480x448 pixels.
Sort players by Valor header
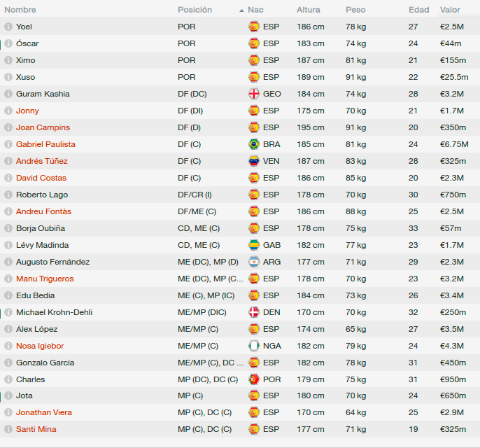click(450, 10)
